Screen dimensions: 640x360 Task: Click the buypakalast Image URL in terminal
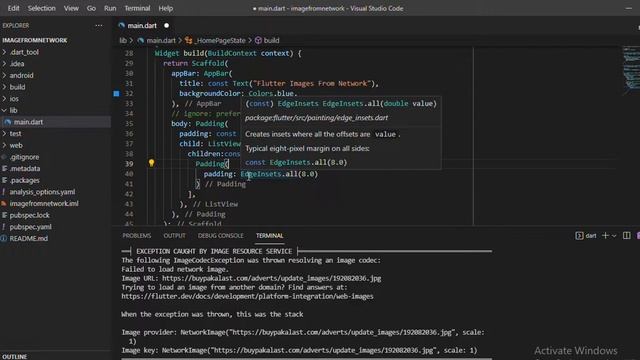tap(271, 278)
